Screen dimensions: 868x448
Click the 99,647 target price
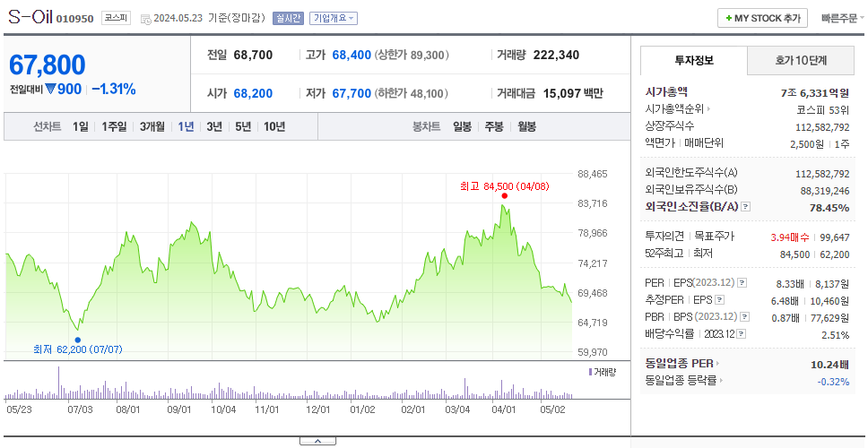pyautogui.click(x=832, y=237)
